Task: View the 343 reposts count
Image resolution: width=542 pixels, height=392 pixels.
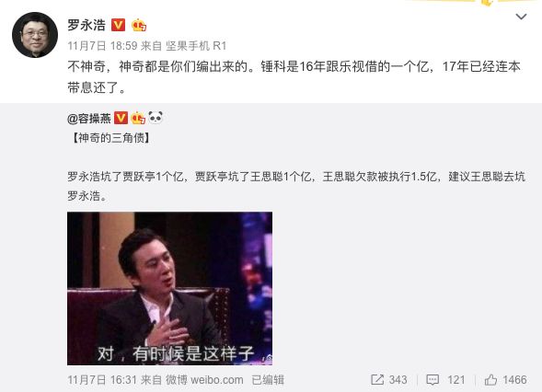Action: pos(398,380)
